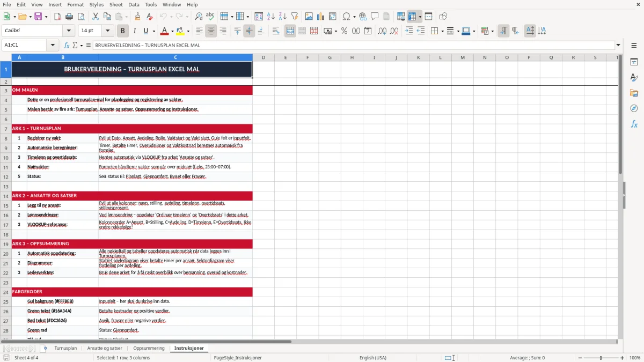Open Sidebar Navigator compass icon
Screen dimensions: 644x362
[x=634, y=108]
